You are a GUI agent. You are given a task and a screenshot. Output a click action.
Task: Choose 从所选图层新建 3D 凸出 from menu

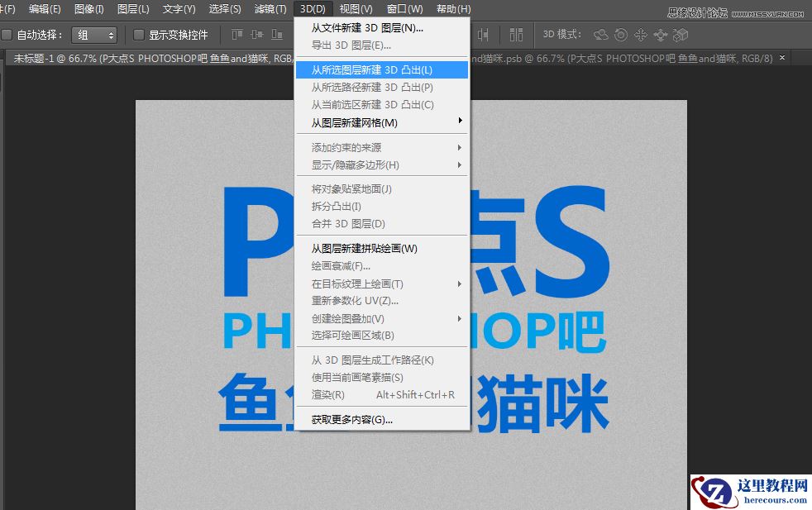click(x=382, y=70)
